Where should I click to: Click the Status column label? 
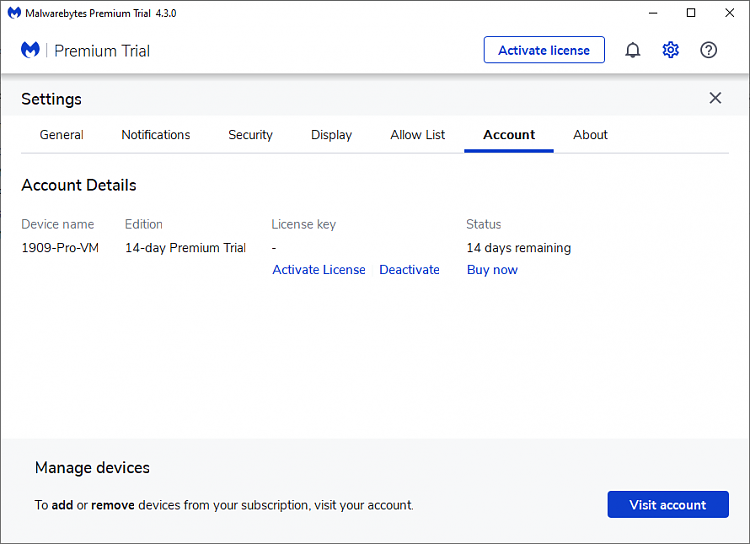coord(484,224)
